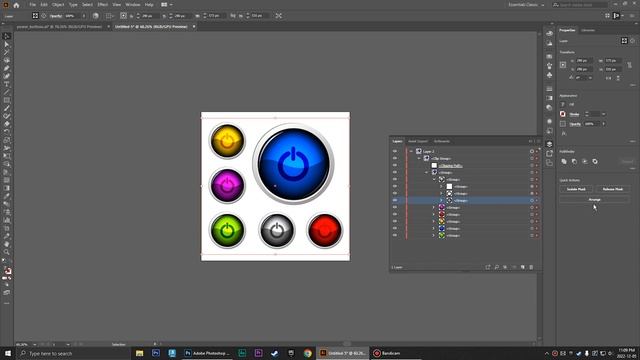Click the Isolate Mask button
This screenshot has height=360, width=640.
click(x=576, y=189)
